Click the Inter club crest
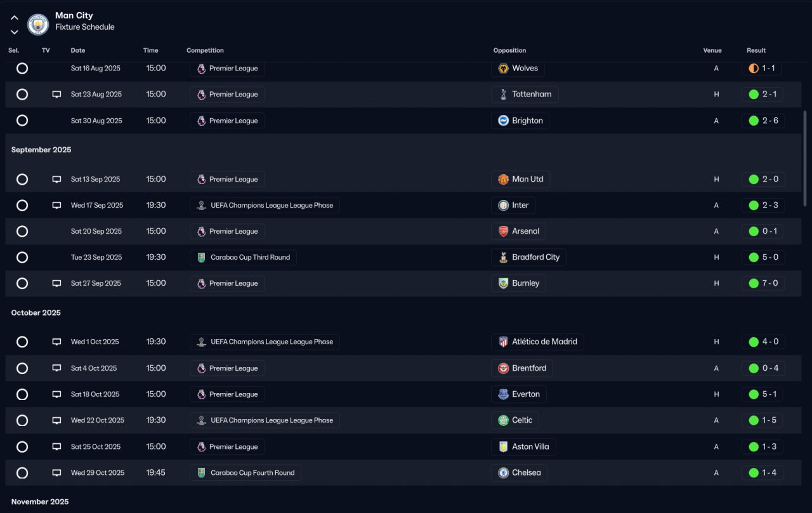The height and width of the screenshot is (513, 812). [503, 205]
